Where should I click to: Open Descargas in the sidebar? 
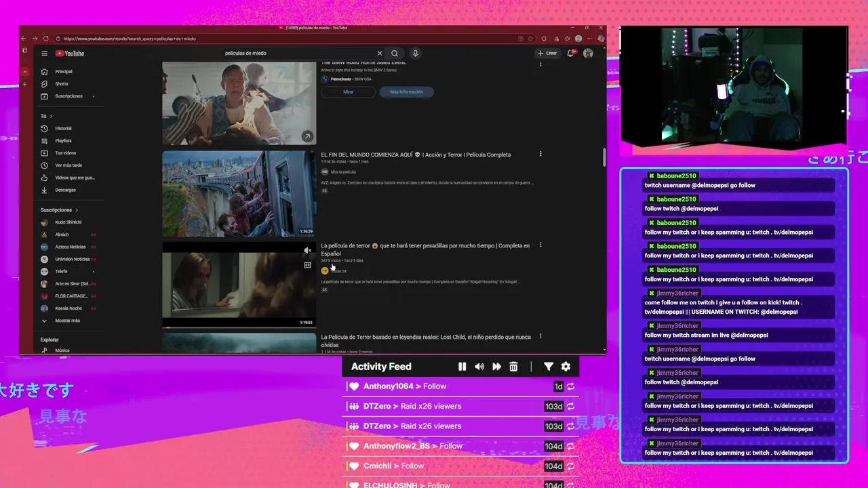65,190
